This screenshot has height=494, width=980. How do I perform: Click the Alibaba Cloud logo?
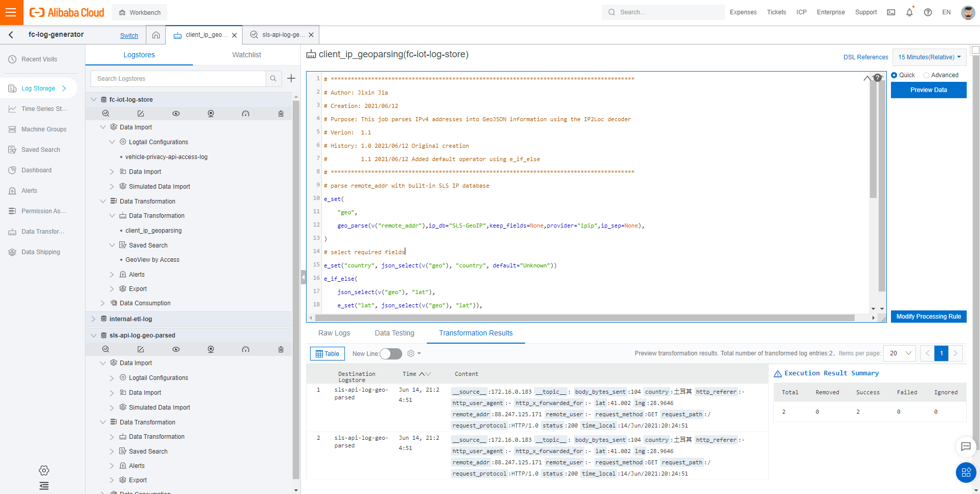(67, 12)
